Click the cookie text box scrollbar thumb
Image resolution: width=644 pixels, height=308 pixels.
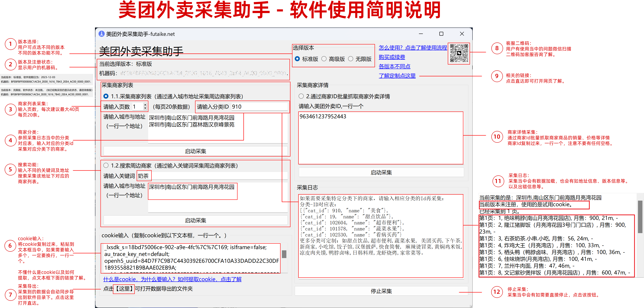[x=284, y=254]
